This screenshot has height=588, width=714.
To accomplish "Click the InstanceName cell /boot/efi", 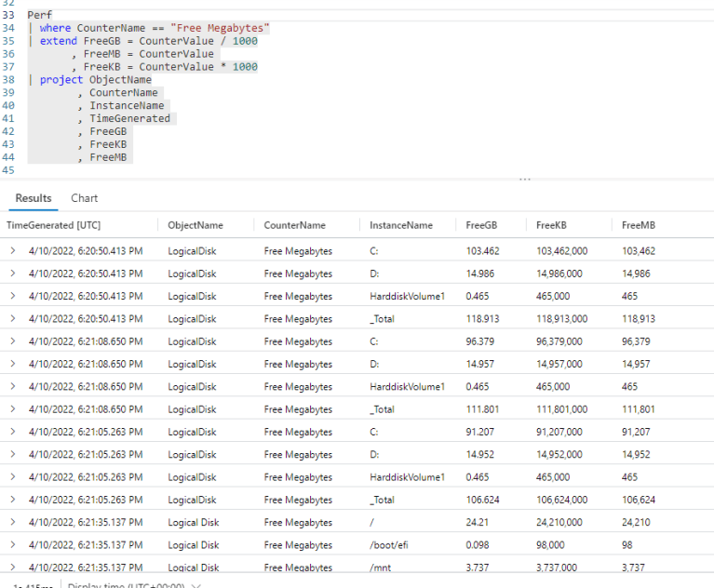I will pos(388,545).
